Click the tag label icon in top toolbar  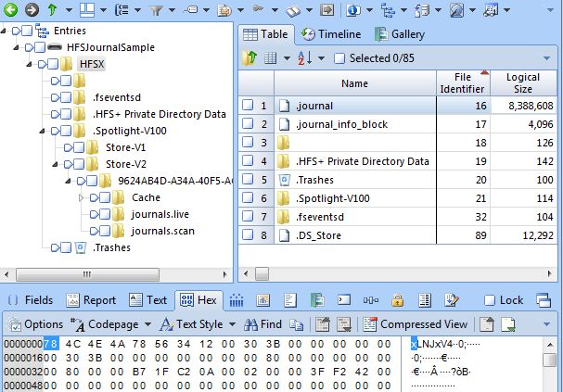tap(190, 9)
